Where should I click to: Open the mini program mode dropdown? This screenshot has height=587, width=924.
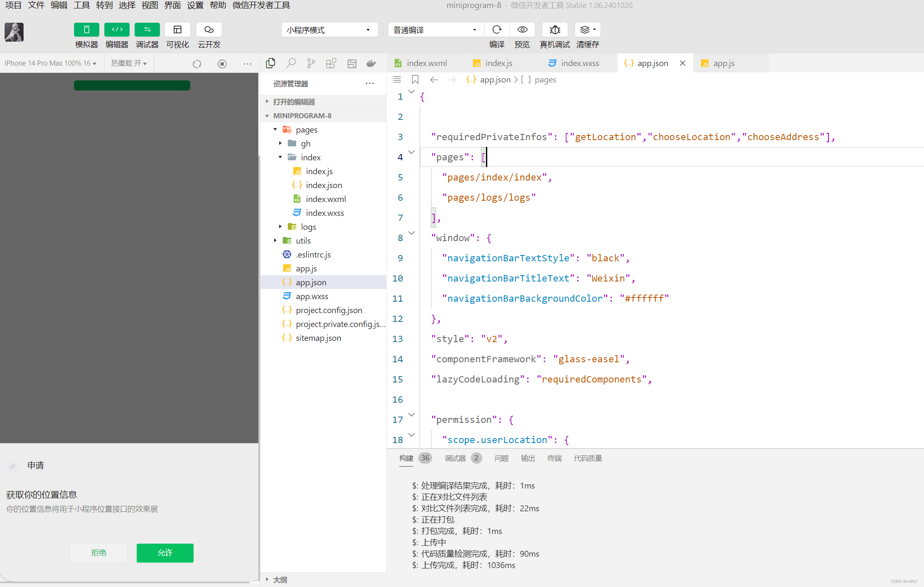(x=329, y=30)
